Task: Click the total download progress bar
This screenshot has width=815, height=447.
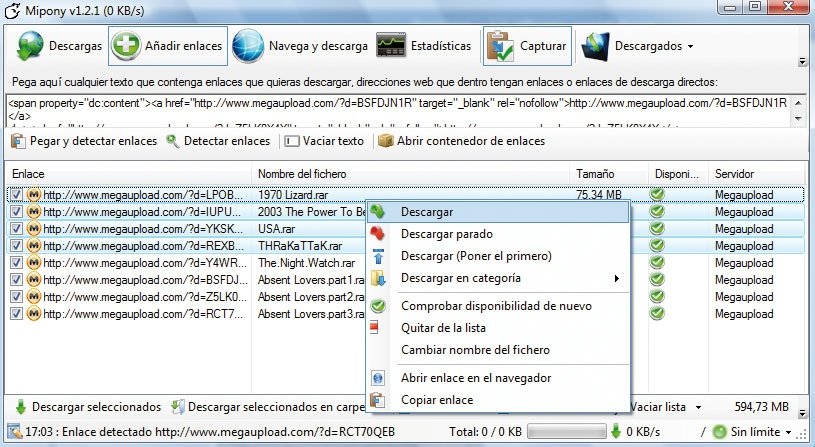Action: 567,431
